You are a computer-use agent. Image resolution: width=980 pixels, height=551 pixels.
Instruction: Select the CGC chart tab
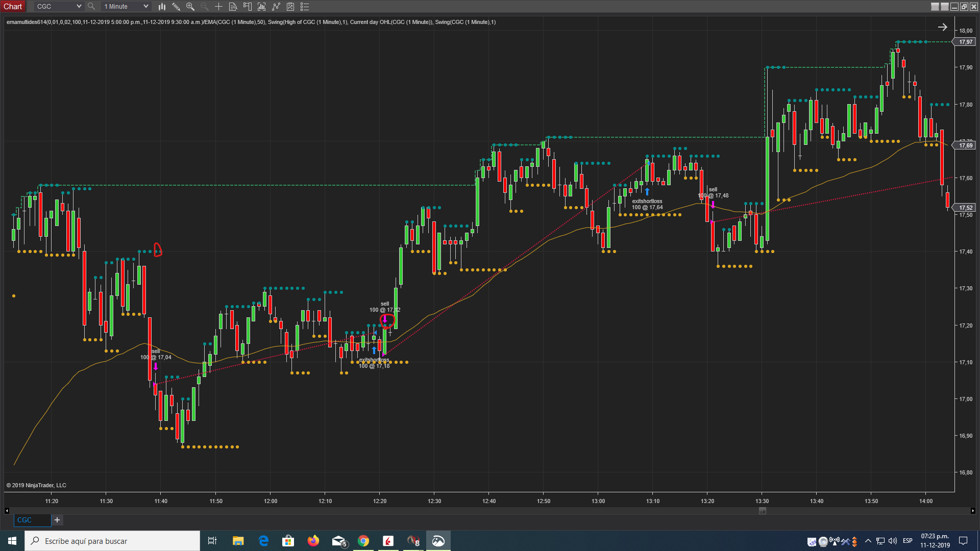(24, 520)
